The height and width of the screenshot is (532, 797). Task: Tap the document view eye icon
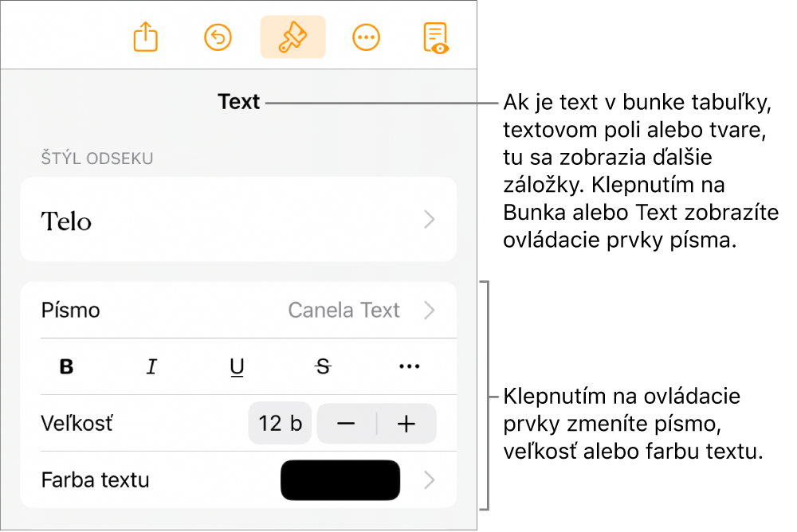click(x=436, y=37)
